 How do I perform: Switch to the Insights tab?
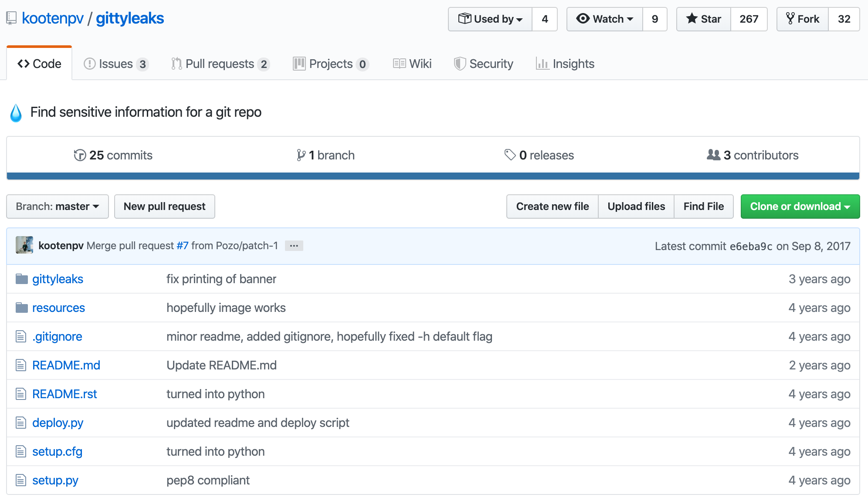[565, 64]
